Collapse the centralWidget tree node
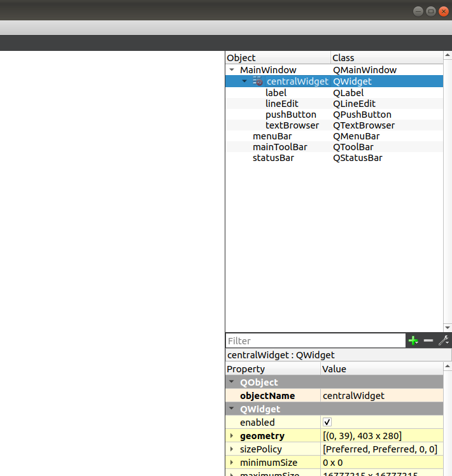Viewport: 452px width, 476px height. 244,81
